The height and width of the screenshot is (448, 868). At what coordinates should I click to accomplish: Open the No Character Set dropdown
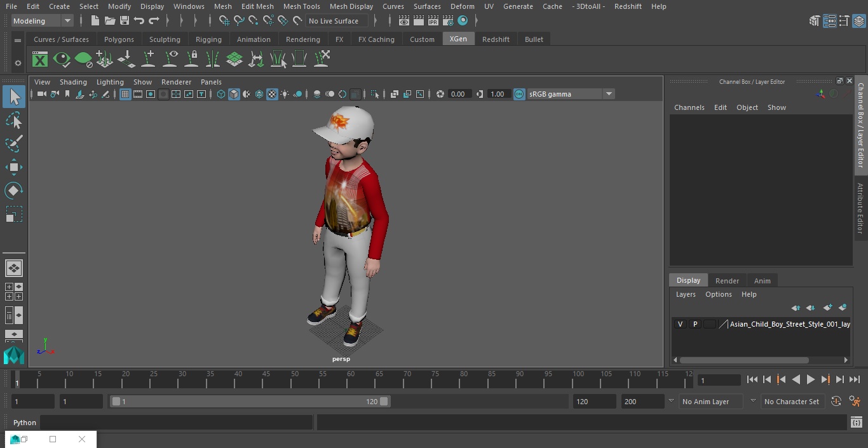pos(792,402)
